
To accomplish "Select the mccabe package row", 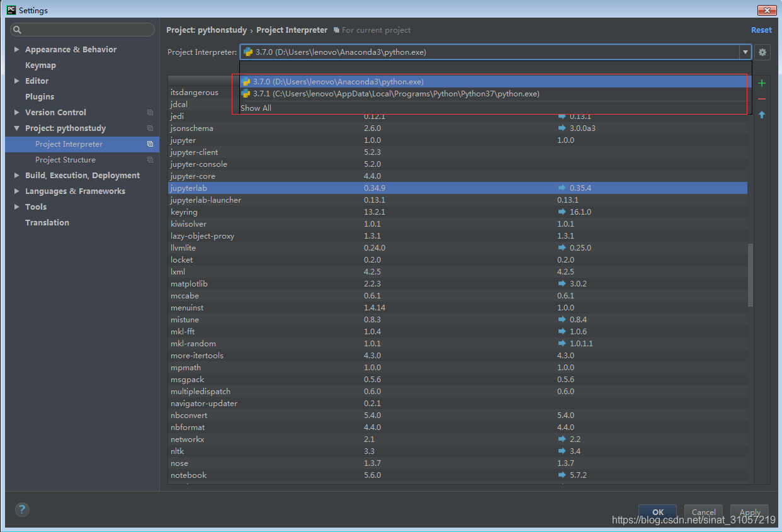I will coord(458,296).
